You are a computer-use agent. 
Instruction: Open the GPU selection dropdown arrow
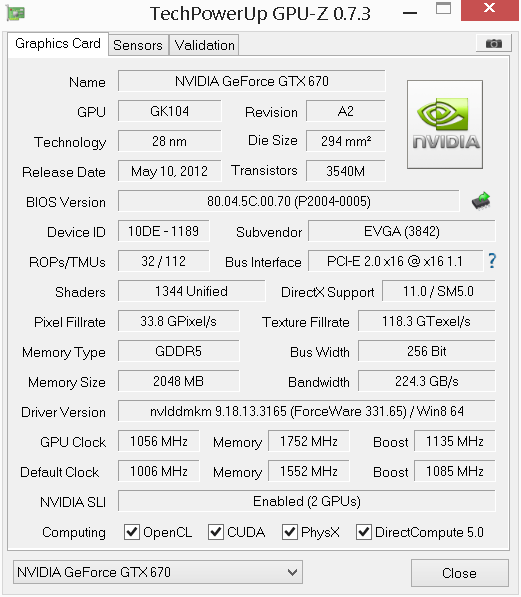point(292,572)
